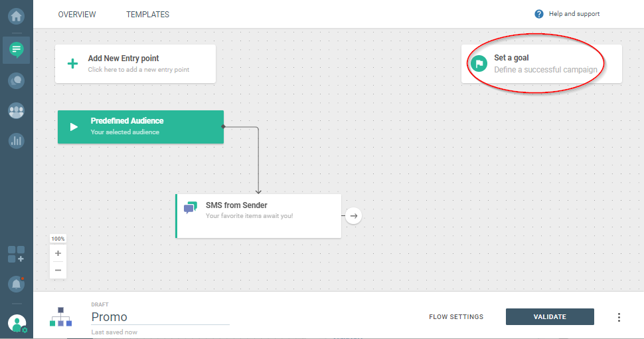Viewport: 644px width, 339px height.
Task: Zoom out the canvas with minus
Action: (58, 270)
